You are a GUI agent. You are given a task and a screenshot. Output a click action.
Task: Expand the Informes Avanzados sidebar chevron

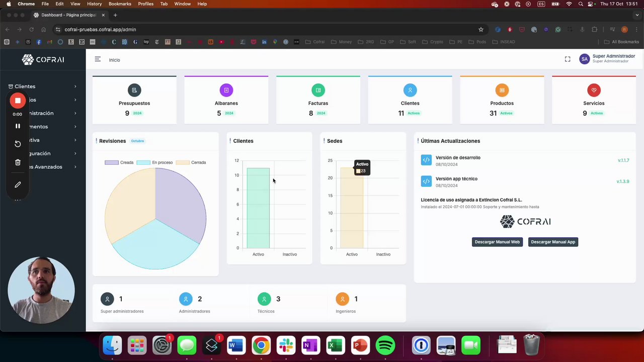(75, 167)
